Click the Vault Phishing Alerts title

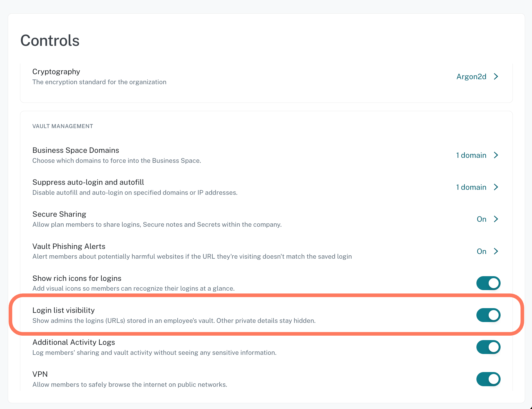(x=69, y=246)
